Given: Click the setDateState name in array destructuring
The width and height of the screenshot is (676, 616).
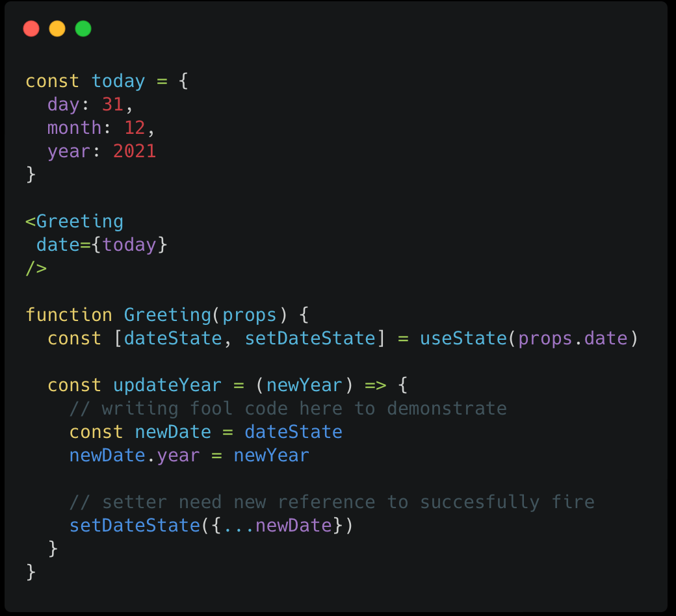Looking at the screenshot, I should click(x=310, y=339).
